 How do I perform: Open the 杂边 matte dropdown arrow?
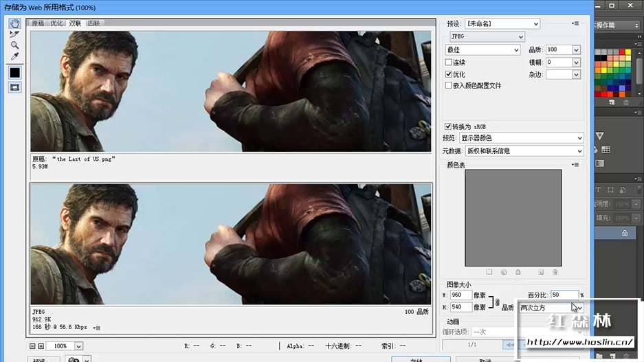(576, 75)
